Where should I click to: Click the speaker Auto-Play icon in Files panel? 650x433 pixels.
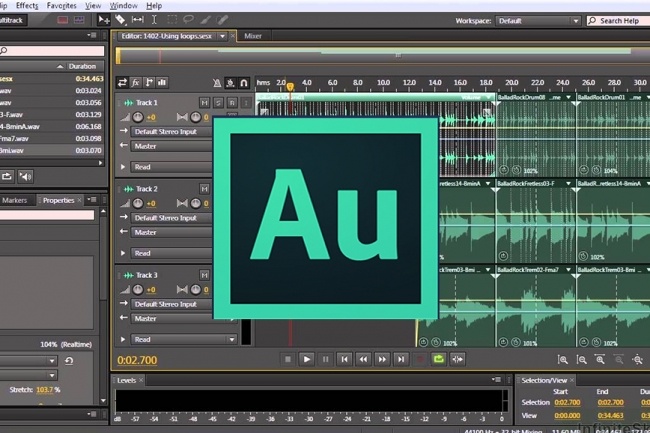(25, 177)
